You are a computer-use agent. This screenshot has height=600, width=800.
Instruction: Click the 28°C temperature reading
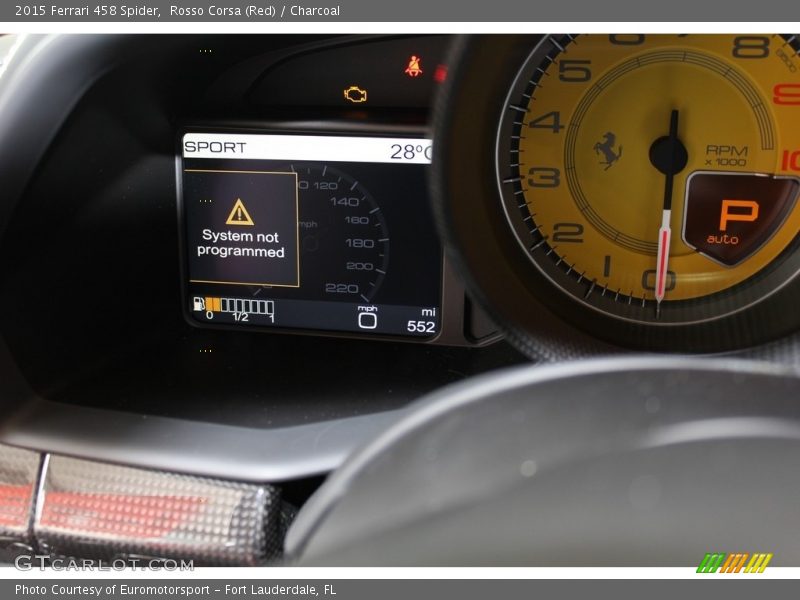410,151
